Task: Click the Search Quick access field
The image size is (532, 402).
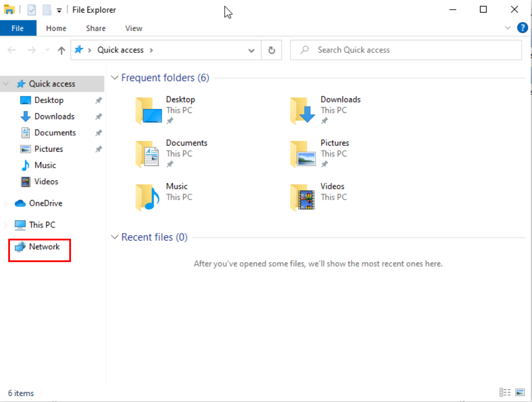Action: [x=406, y=50]
